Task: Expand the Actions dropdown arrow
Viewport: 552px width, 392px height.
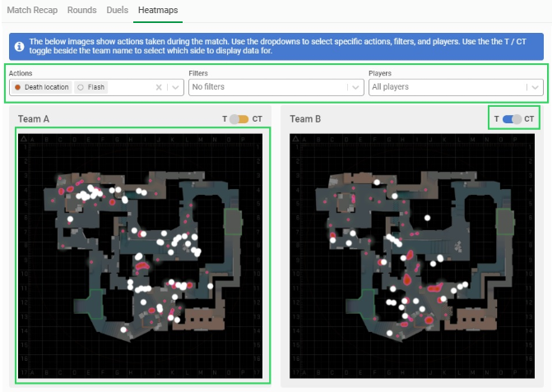Action: click(x=176, y=88)
